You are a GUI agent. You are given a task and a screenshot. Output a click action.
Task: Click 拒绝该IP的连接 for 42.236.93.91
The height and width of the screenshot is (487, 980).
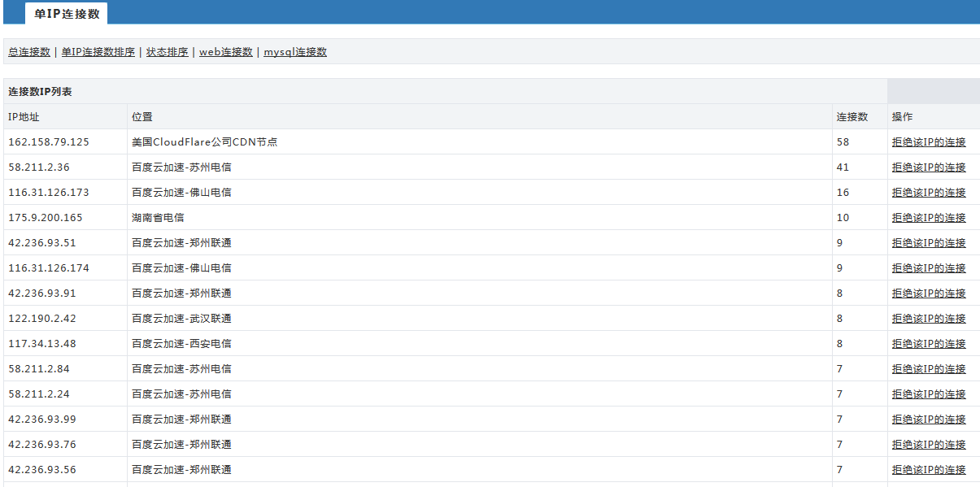click(x=929, y=294)
